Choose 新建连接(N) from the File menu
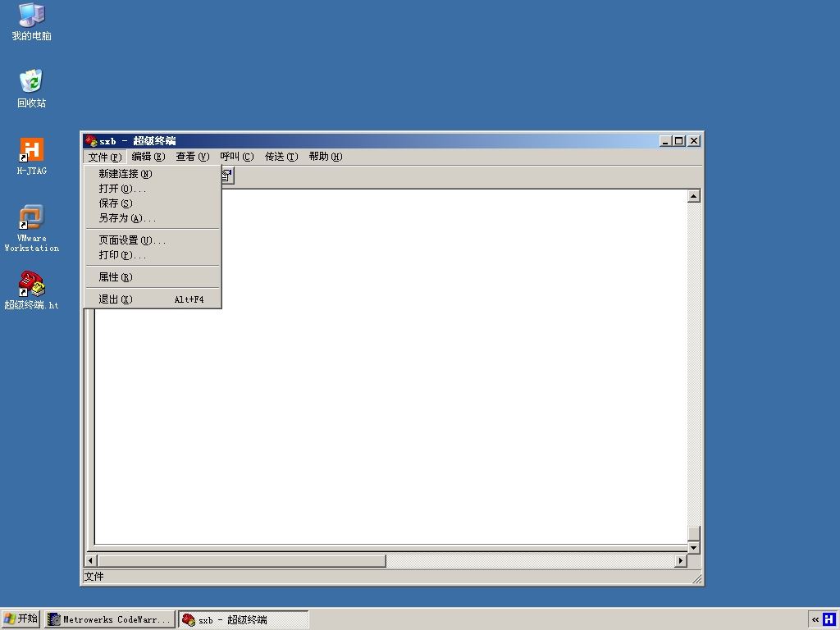This screenshot has height=630, width=840. (153, 174)
